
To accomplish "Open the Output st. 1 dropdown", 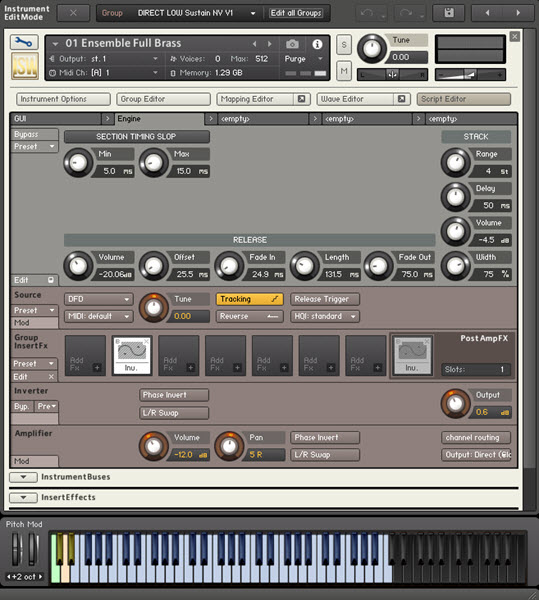I will coord(104,59).
